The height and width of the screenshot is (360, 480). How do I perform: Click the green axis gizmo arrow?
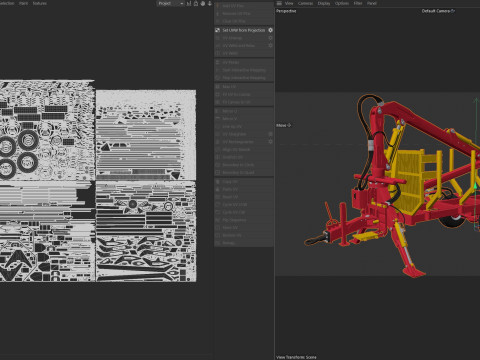pos(476,185)
